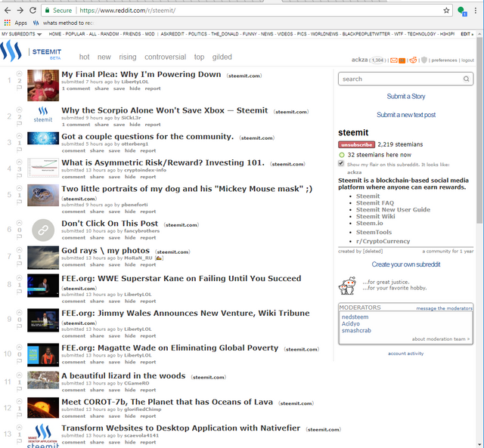Expand the MY SUBREDDITS dropdown

point(22,34)
